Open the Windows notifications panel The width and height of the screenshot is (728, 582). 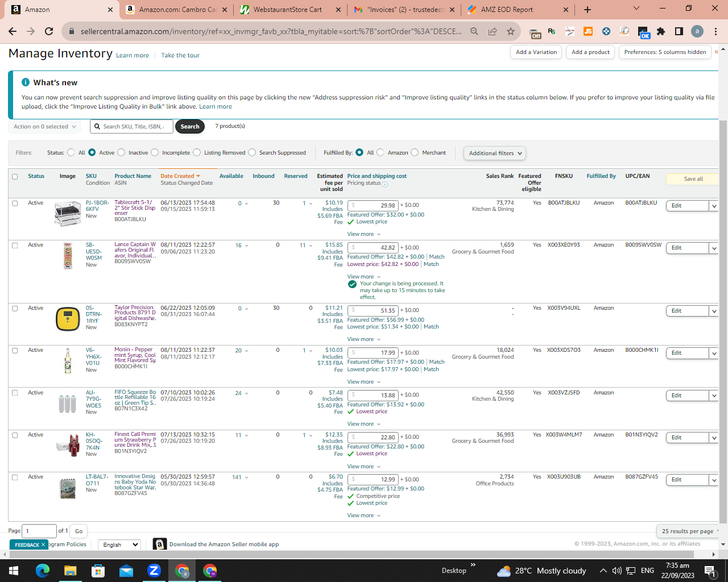710,571
